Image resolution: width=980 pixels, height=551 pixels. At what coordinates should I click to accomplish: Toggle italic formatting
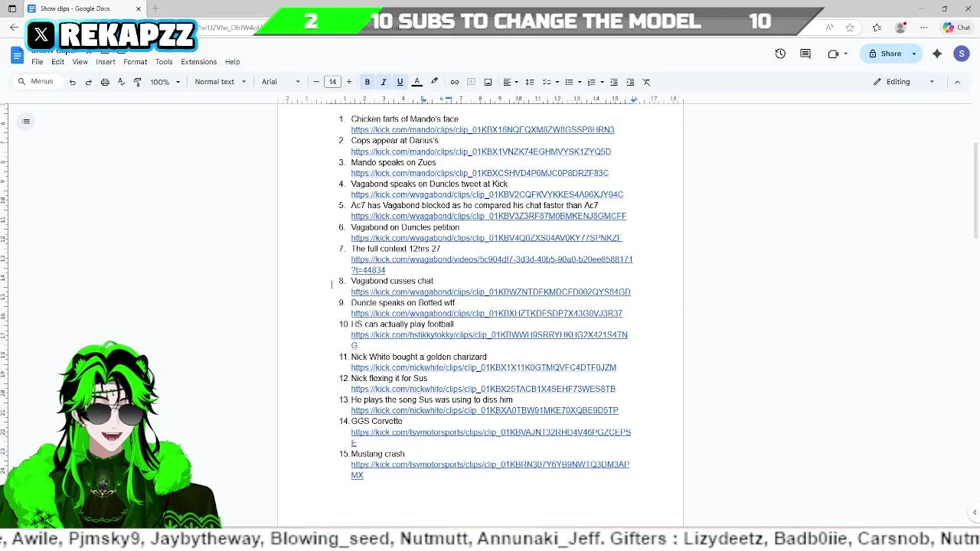tap(384, 82)
